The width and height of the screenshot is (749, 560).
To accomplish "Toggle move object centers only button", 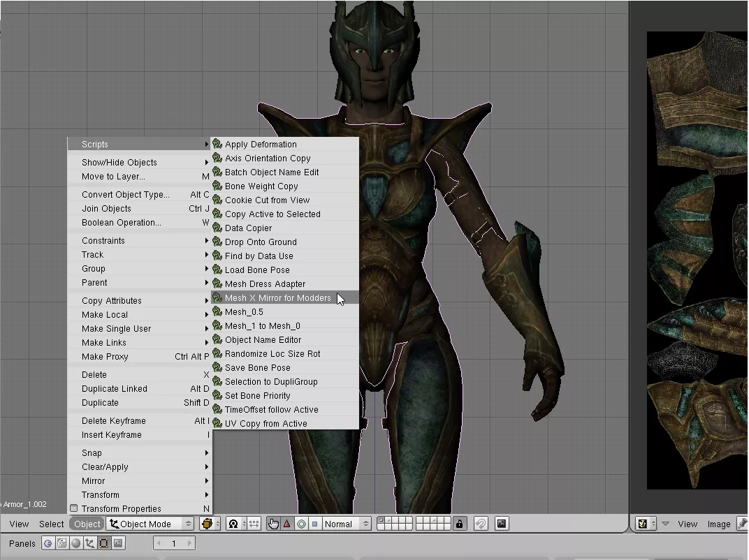I will [x=254, y=524].
